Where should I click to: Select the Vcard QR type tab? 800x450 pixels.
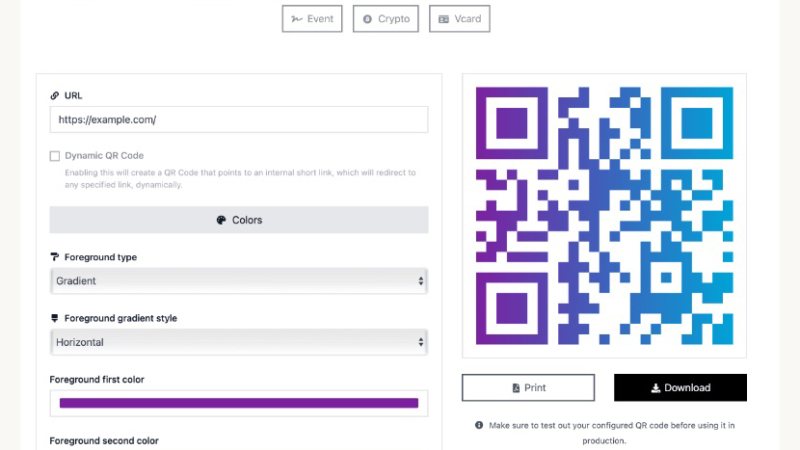(460, 19)
